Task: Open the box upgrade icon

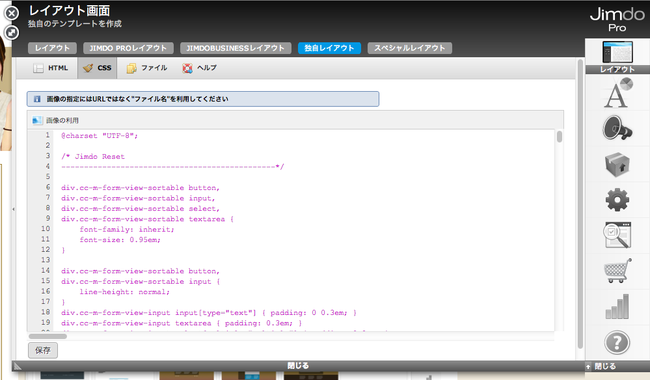Action: pyautogui.click(x=617, y=164)
